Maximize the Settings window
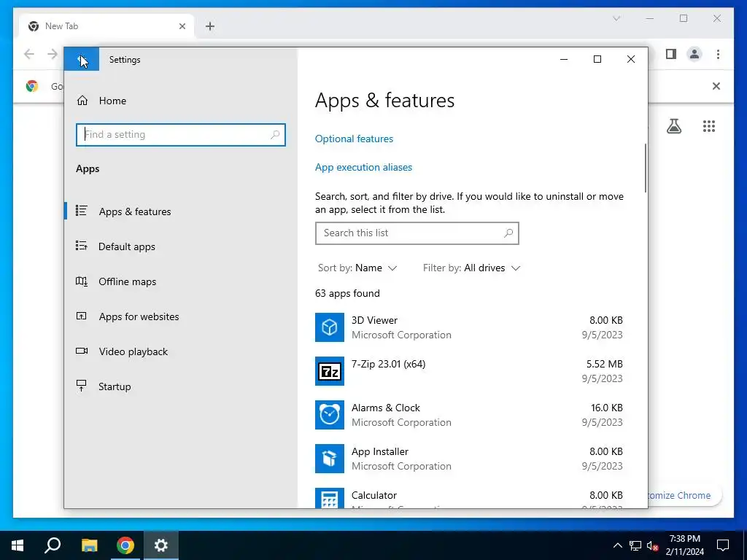747x560 pixels. (x=597, y=60)
